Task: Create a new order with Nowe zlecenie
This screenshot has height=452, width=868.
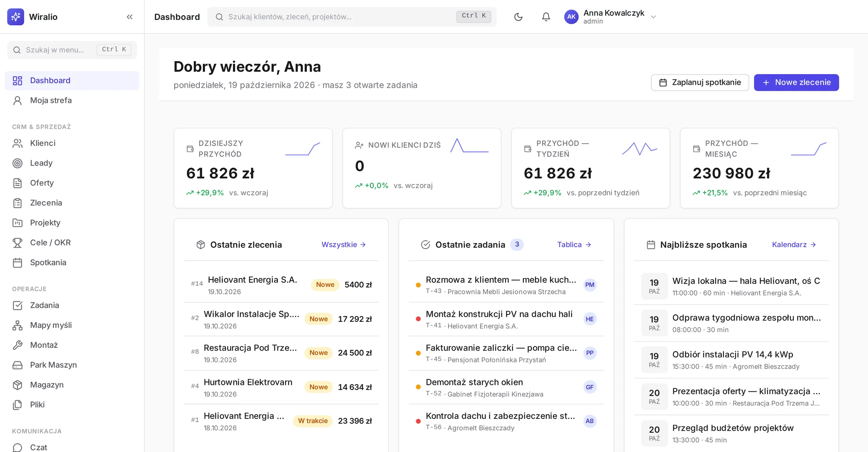Action: click(x=796, y=82)
